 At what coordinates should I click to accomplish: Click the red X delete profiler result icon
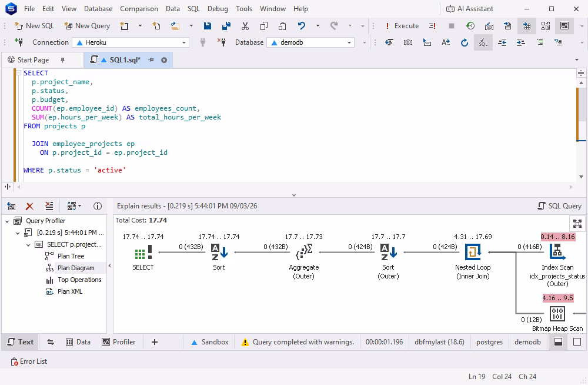pyautogui.click(x=29, y=206)
